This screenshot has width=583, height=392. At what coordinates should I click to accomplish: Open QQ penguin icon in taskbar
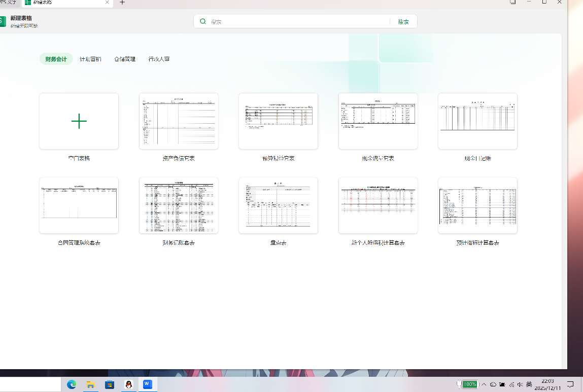point(129,384)
